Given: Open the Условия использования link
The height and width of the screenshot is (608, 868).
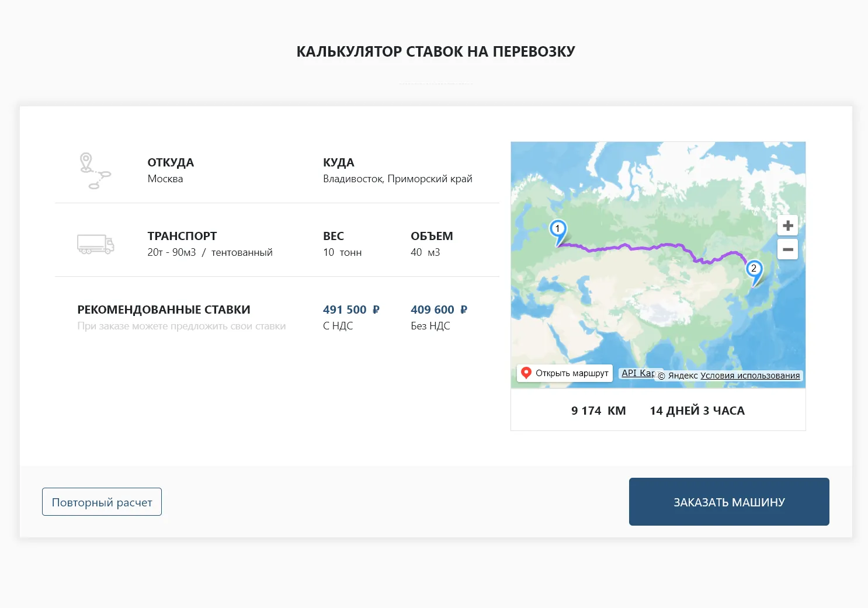Looking at the screenshot, I should (750, 376).
